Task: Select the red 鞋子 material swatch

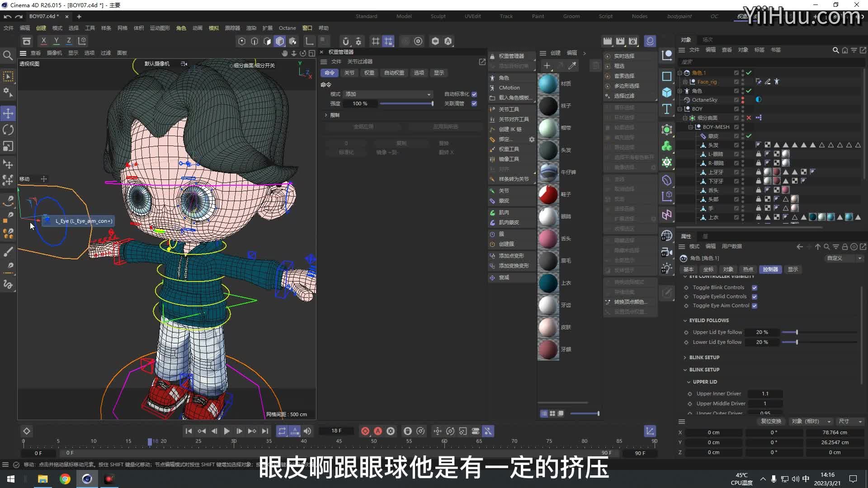Action: (548, 194)
